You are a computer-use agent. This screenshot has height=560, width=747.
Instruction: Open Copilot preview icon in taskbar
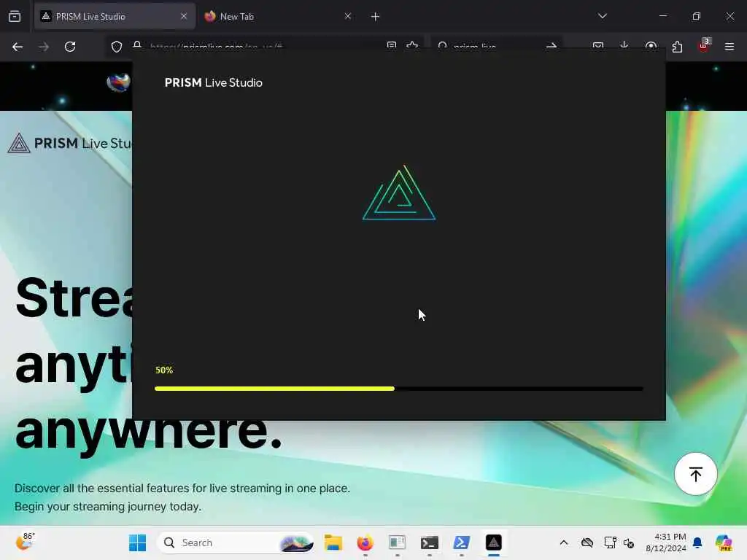coord(723,542)
